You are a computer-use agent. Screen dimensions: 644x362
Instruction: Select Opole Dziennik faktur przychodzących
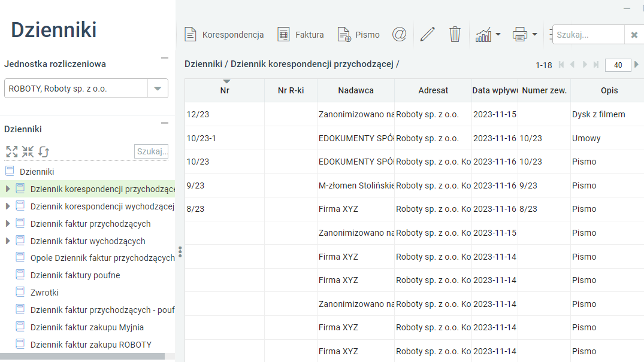point(102,258)
